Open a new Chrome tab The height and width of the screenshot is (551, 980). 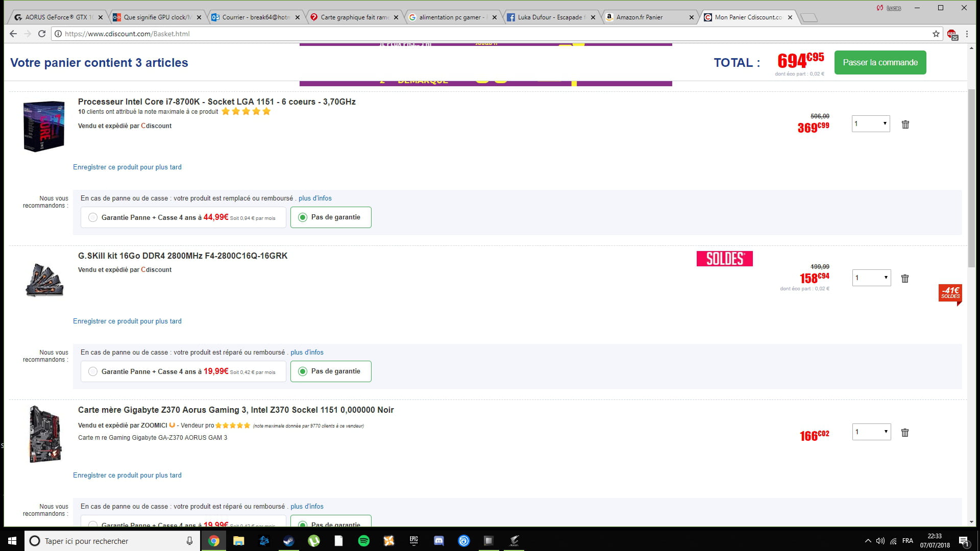click(x=808, y=18)
